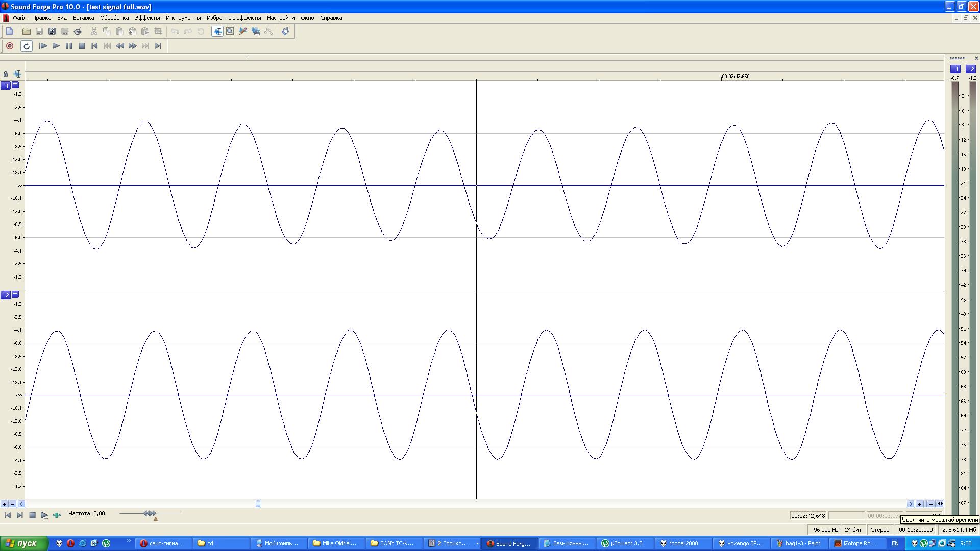Click the Open file folder icon
The width and height of the screenshot is (980, 551).
[26, 31]
